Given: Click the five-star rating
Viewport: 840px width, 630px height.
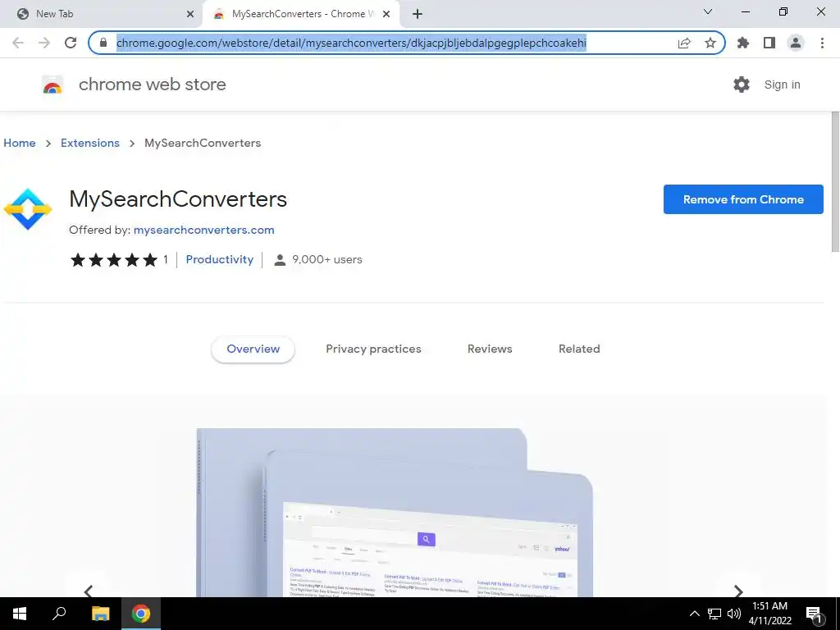Looking at the screenshot, I should coord(113,260).
